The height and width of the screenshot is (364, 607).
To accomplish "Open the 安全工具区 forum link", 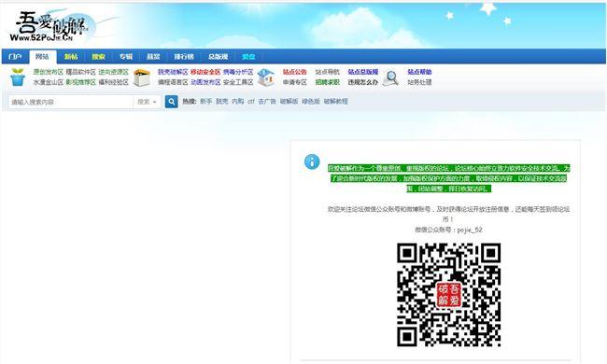I will point(238,82).
